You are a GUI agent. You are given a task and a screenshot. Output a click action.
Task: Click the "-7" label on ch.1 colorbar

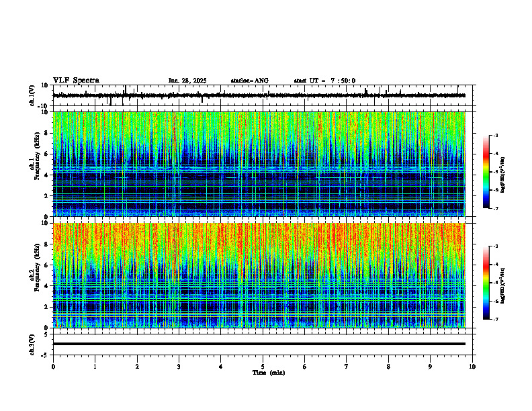(496, 208)
